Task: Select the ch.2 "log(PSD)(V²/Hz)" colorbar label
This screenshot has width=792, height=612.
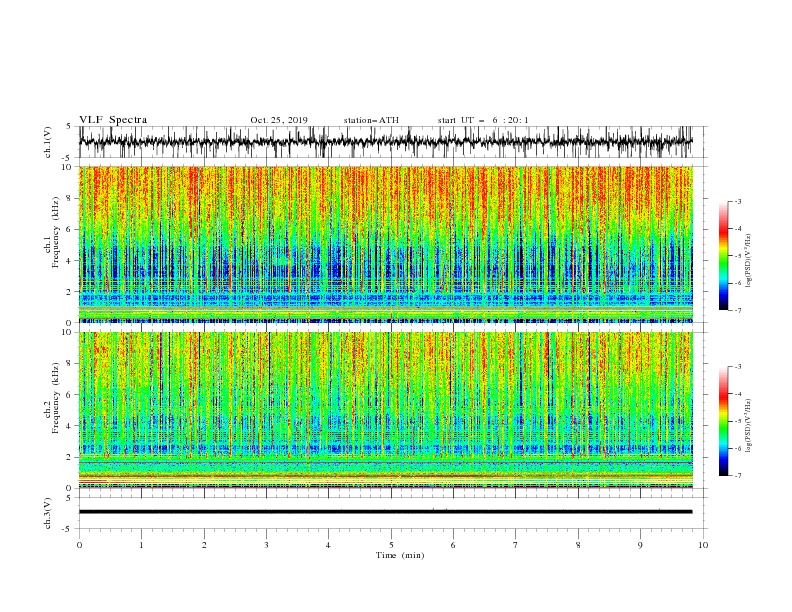Action: click(748, 425)
